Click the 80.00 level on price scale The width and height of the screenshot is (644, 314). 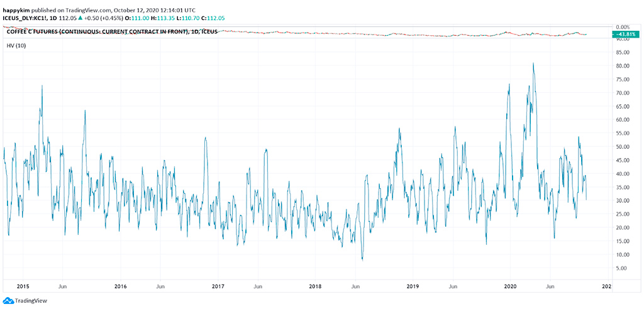click(624, 66)
